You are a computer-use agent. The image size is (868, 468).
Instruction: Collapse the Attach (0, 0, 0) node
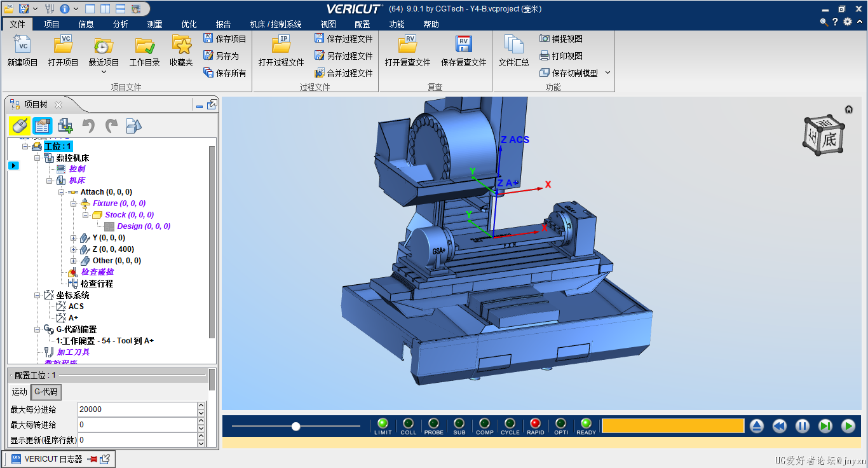62,192
